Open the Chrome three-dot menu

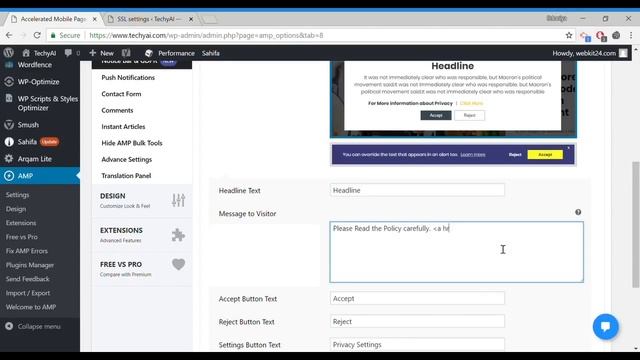click(x=631, y=36)
